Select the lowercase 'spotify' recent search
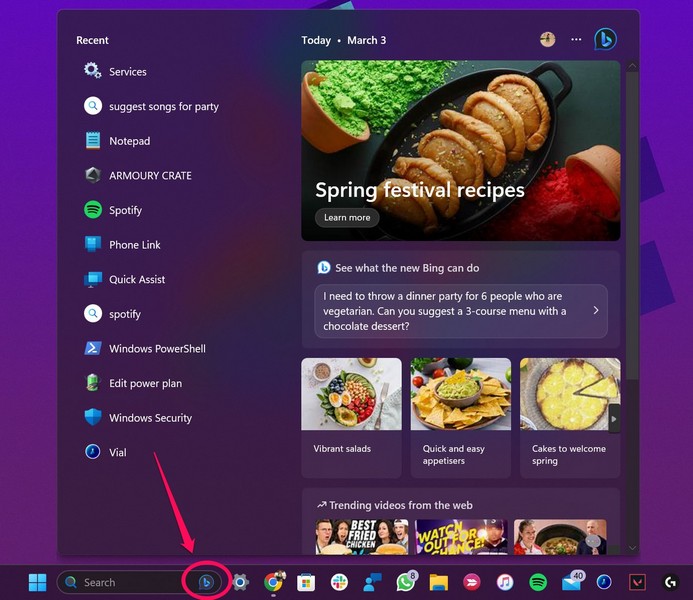 pos(113,314)
